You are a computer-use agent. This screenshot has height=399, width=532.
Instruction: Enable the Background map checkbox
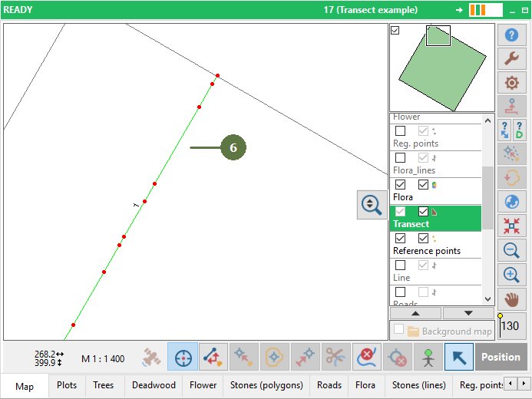pos(398,329)
